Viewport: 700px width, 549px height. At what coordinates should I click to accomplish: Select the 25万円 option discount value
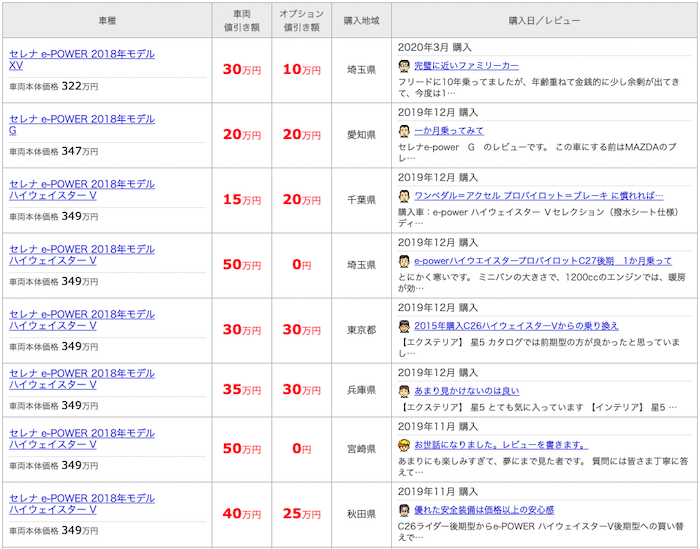tap(301, 514)
